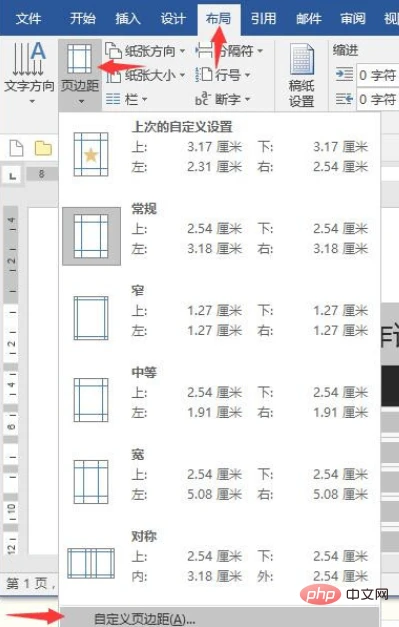Click the right indent icon under 缩进
Screen dimensions: 399x627
(344, 98)
